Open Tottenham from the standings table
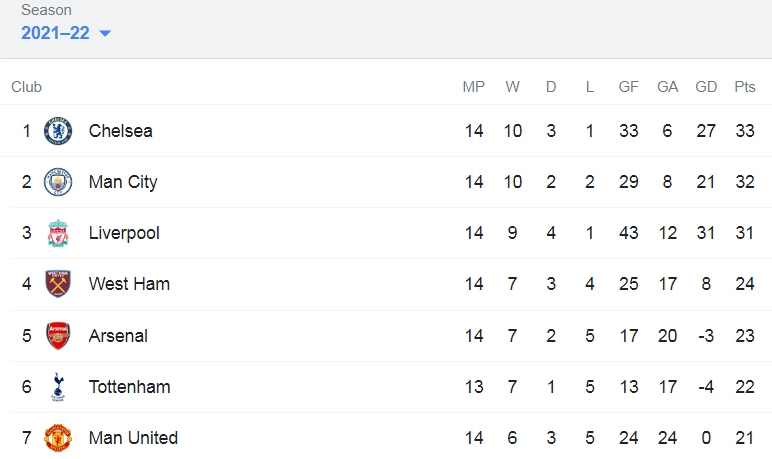 pyautogui.click(x=129, y=387)
